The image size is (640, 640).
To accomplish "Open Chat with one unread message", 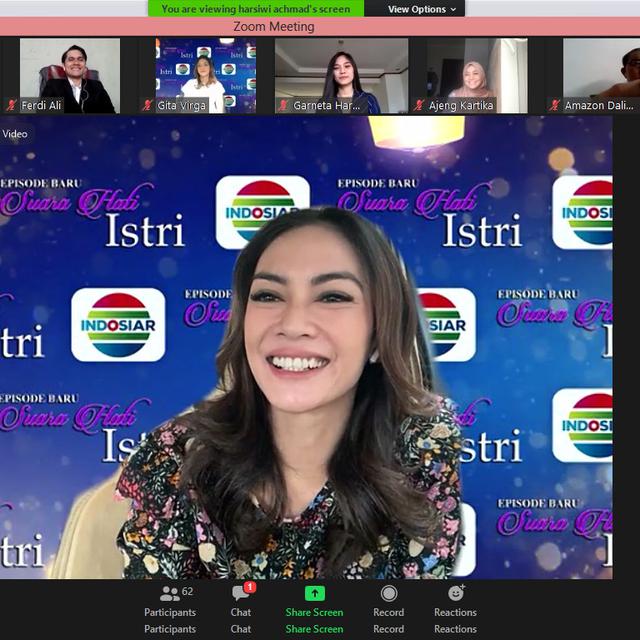I will (x=243, y=593).
